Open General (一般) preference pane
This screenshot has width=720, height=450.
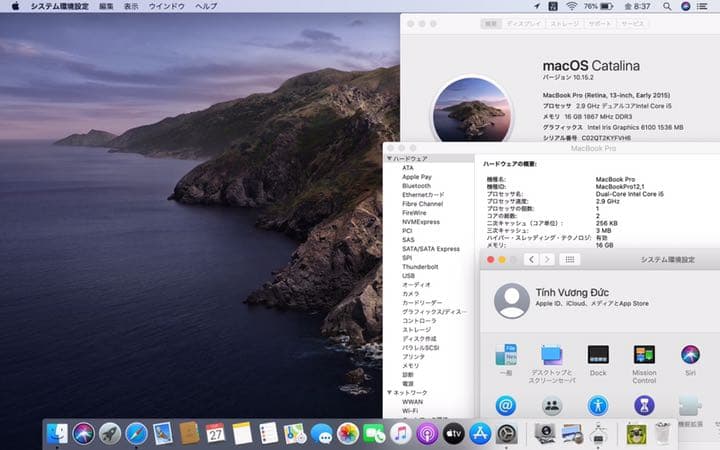(x=506, y=360)
